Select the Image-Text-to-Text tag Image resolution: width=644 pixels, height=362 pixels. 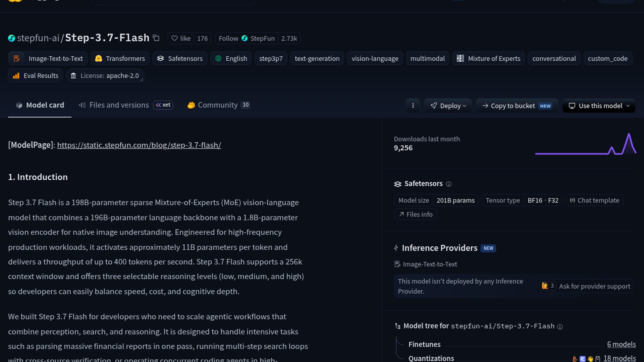[x=48, y=58]
